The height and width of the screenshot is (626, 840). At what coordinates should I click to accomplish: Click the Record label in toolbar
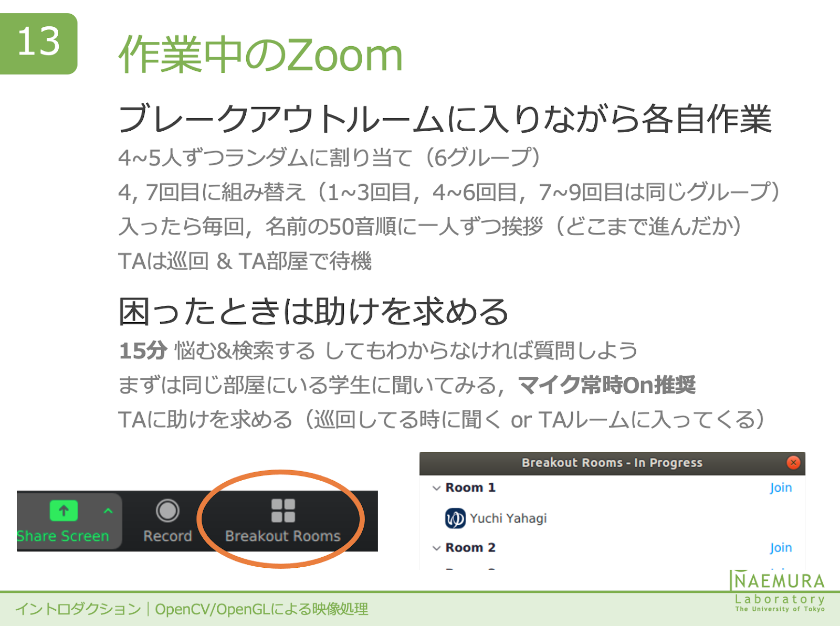(x=167, y=536)
